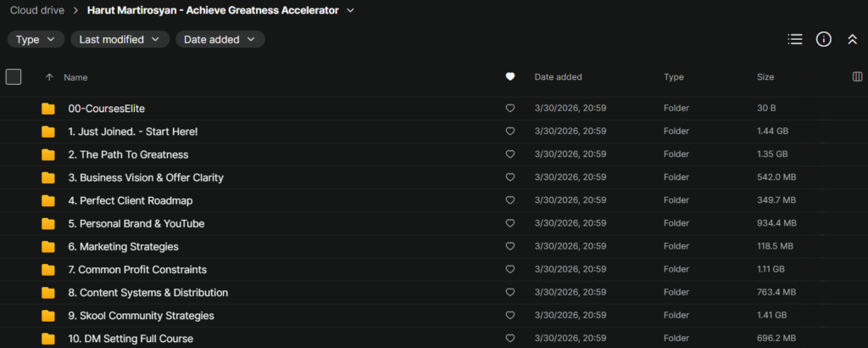Sort by the Size column header
Image resolution: width=868 pixels, height=348 pixels.
(765, 77)
